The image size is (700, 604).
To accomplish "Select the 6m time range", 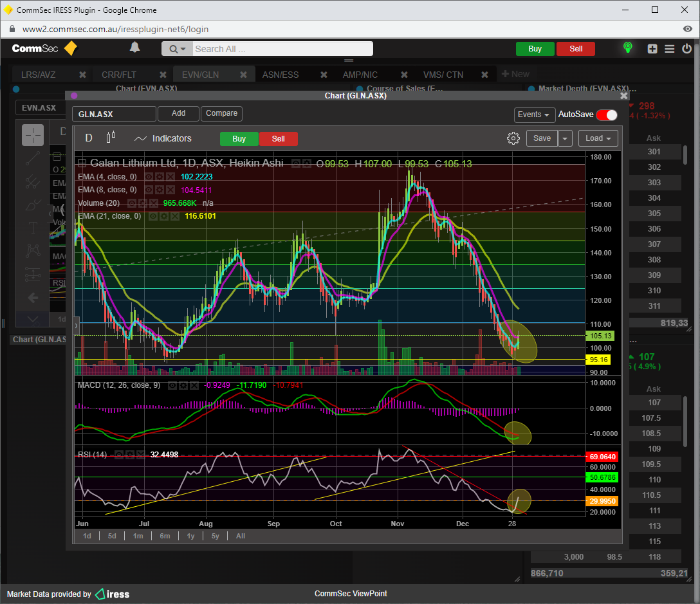I will (x=165, y=536).
